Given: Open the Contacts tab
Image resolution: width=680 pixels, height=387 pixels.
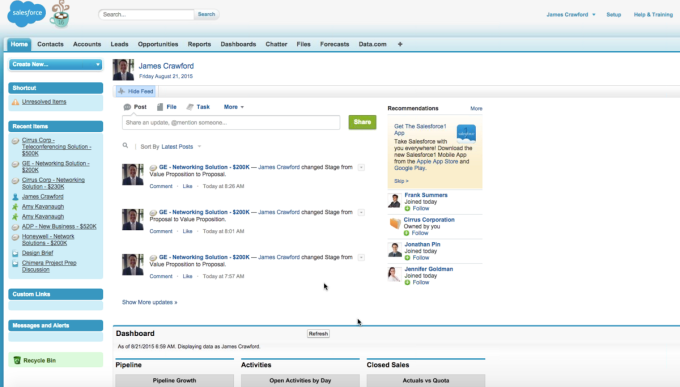Looking at the screenshot, I should 50,44.
